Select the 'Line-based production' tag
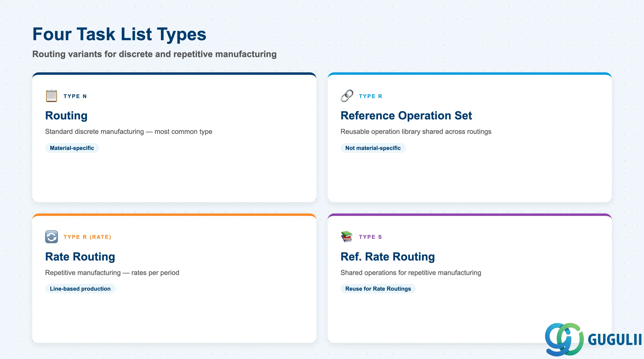Viewport: 644px width, 359px height. (80, 289)
